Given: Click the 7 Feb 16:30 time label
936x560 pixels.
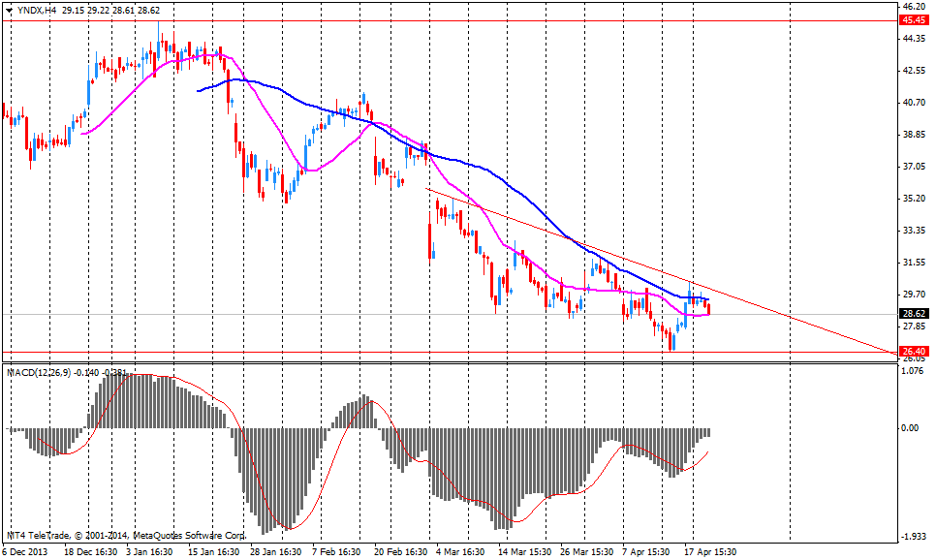Looking at the screenshot, I should click(336, 552).
